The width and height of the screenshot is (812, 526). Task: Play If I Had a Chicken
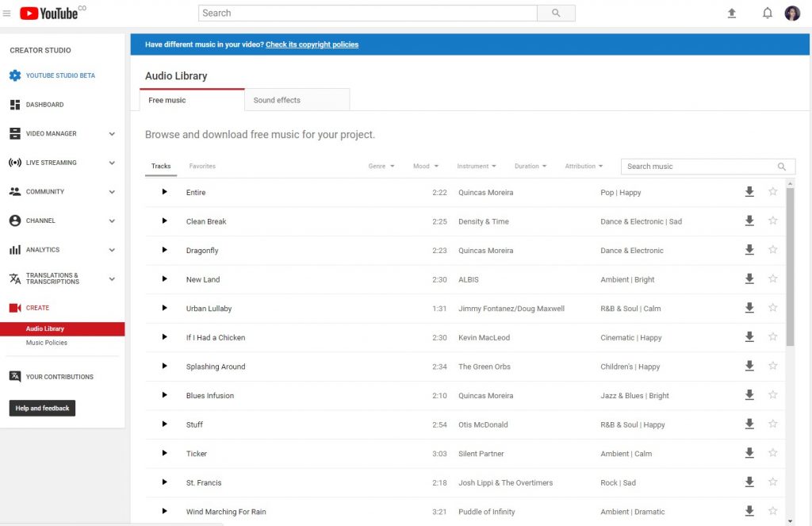164,337
